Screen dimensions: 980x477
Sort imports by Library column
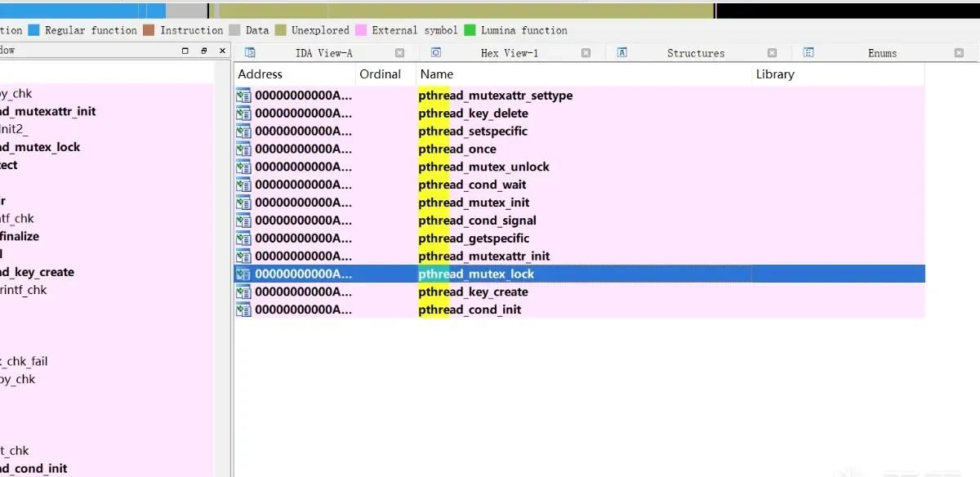pyautogui.click(x=838, y=74)
